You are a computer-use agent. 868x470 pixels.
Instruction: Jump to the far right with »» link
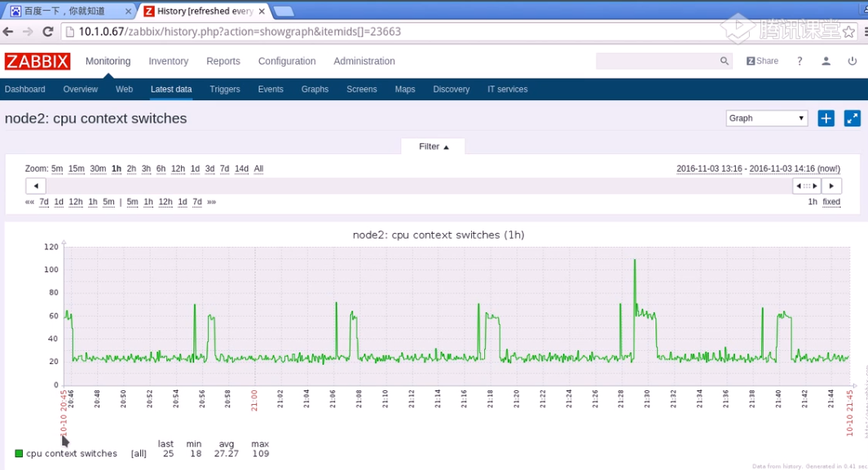pyautogui.click(x=211, y=202)
